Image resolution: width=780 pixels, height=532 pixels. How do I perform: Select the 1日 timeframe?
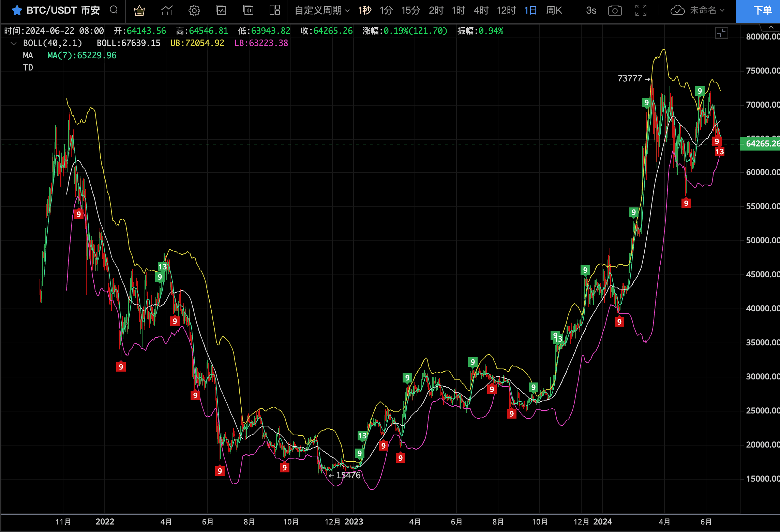tap(530, 11)
